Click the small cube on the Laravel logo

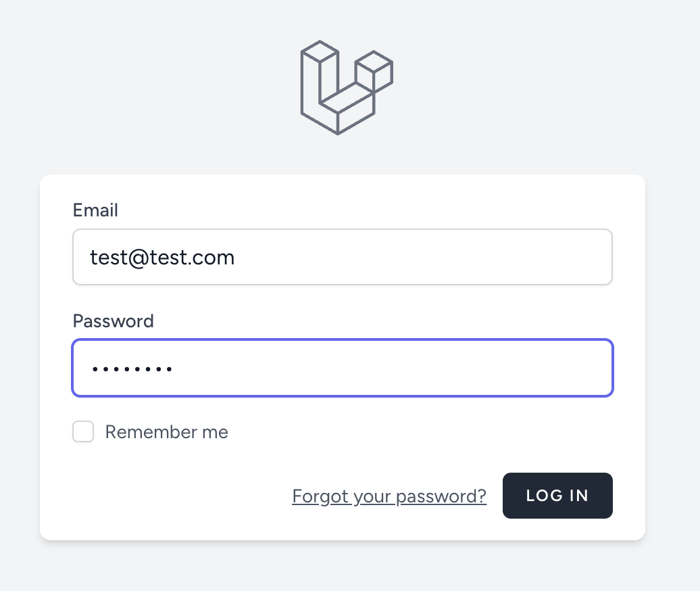tap(374, 69)
